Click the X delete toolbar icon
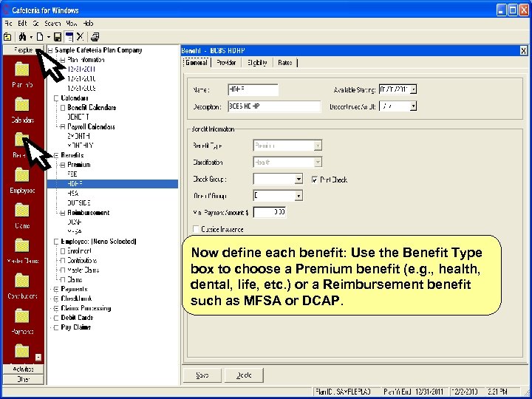Image resolution: width=532 pixels, height=399 pixels. pyautogui.click(x=80, y=37)
